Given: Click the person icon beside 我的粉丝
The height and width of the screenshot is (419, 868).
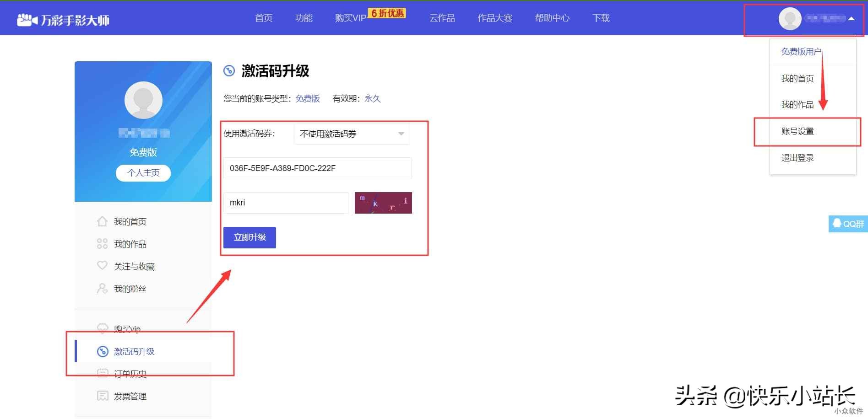Looking at the screenshot, I should click(x=102, y=289).
